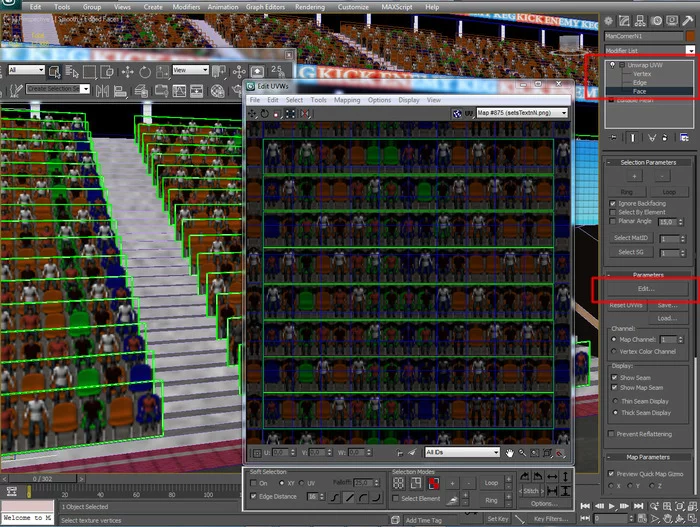Viewport: 700px width, 527px height.
Task: Open the Display command panel tab
Action: click(x=672, y=21)
